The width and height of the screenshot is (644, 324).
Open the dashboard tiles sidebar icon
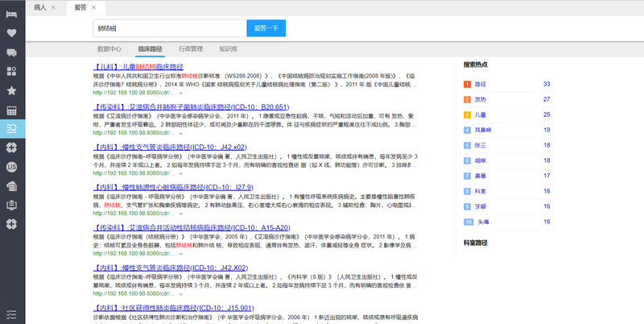pyautogui.click(x=11, y=72)
